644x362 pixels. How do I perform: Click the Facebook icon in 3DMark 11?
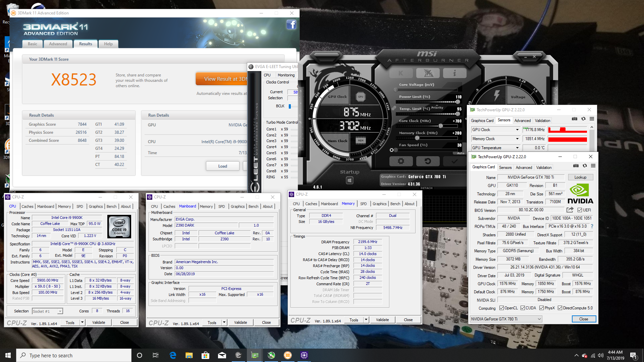coord(291,25)
